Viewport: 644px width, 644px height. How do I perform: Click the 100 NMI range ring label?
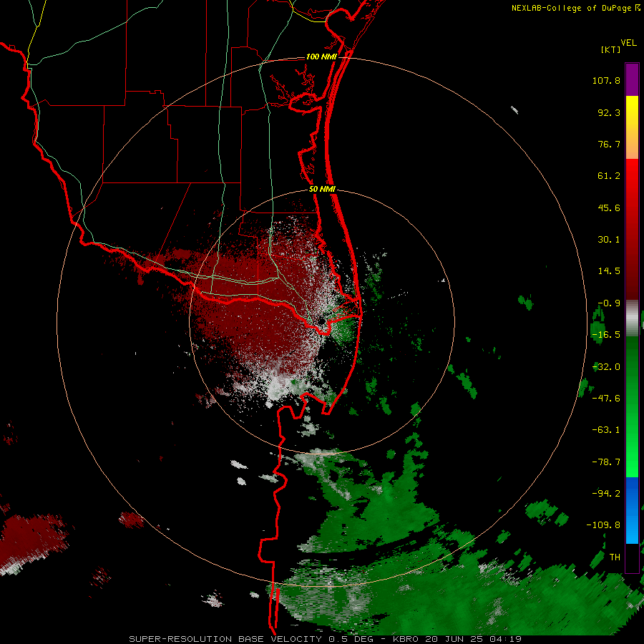321,57
